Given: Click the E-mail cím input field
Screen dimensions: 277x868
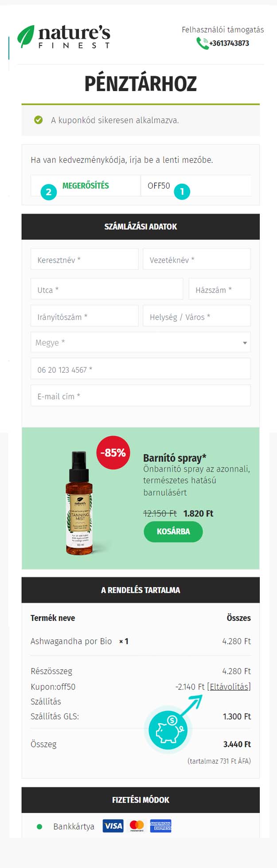Looking at the screenshot, I should tap(140, 395).
